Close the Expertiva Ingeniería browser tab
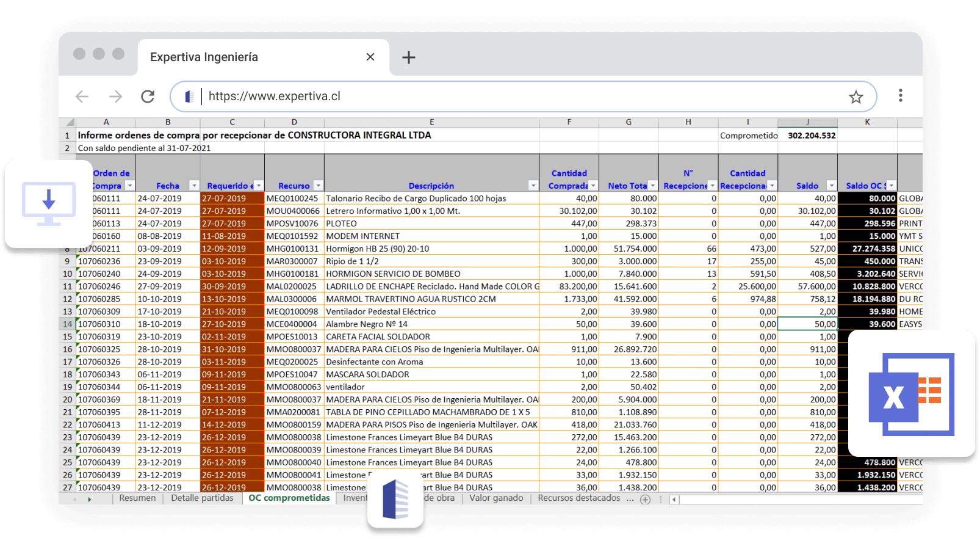 (x=370, y=57)
